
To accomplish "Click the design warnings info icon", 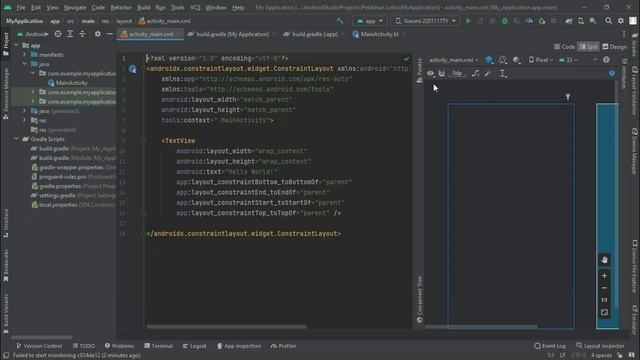I will 606,60.
